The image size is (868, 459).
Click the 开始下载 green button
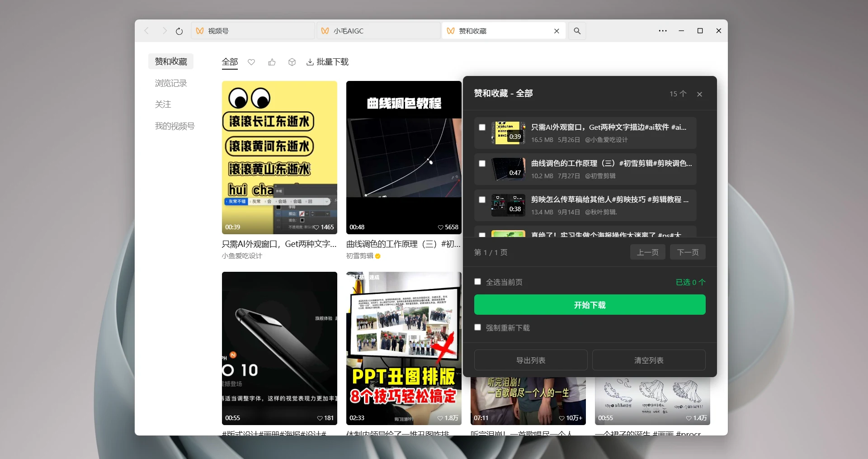[590, 305]
